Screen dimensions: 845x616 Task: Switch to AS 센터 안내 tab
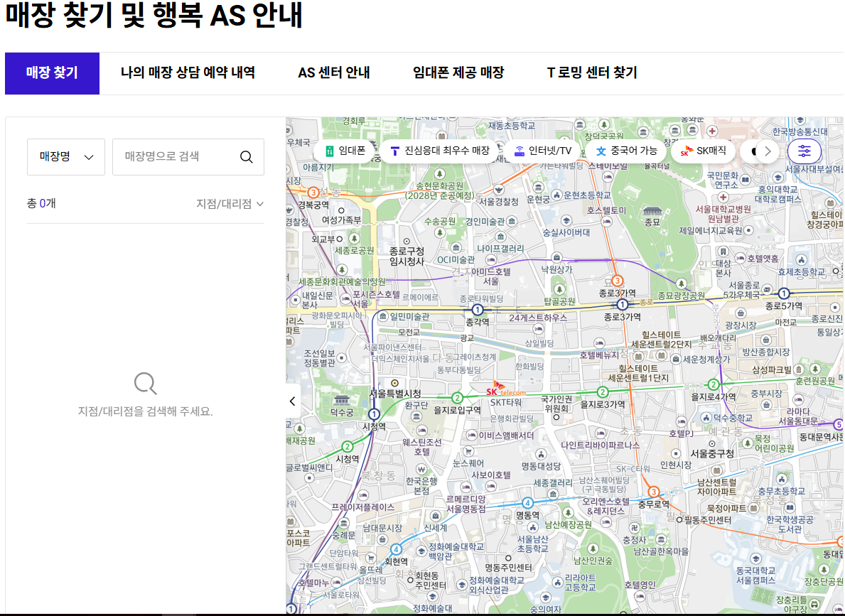pyautogui.click(x=334, y=72)
